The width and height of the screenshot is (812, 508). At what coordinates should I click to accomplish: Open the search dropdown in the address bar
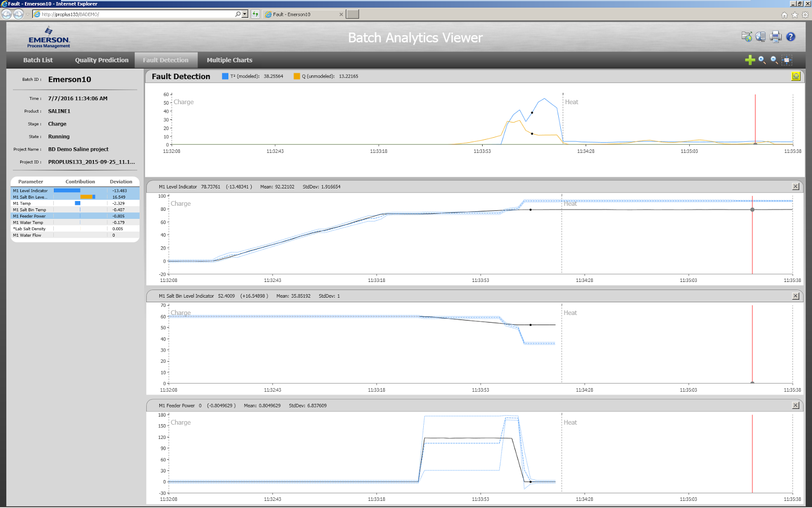tap(244, 14)
